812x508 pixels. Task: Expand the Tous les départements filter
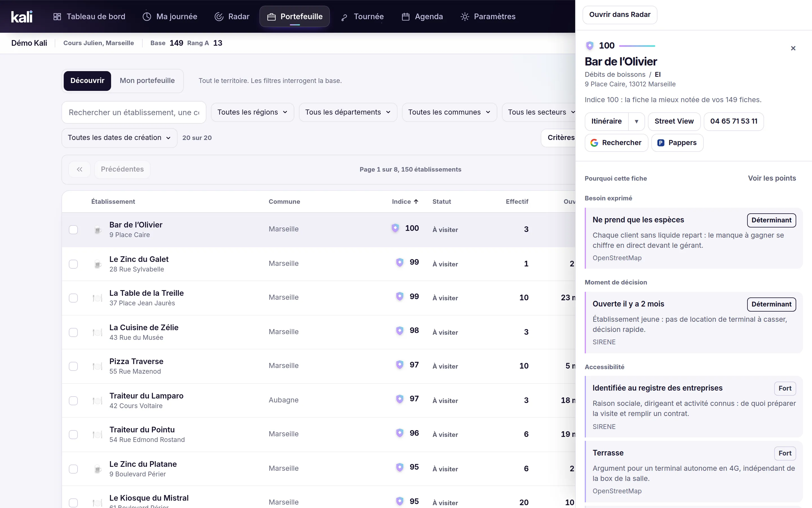(x=348, y=112)
